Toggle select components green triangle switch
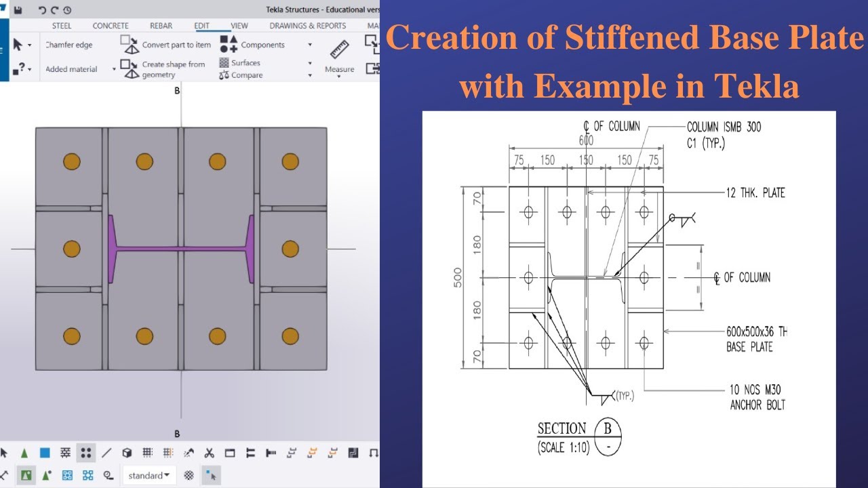868x488 pixels. tap(24, 453)
